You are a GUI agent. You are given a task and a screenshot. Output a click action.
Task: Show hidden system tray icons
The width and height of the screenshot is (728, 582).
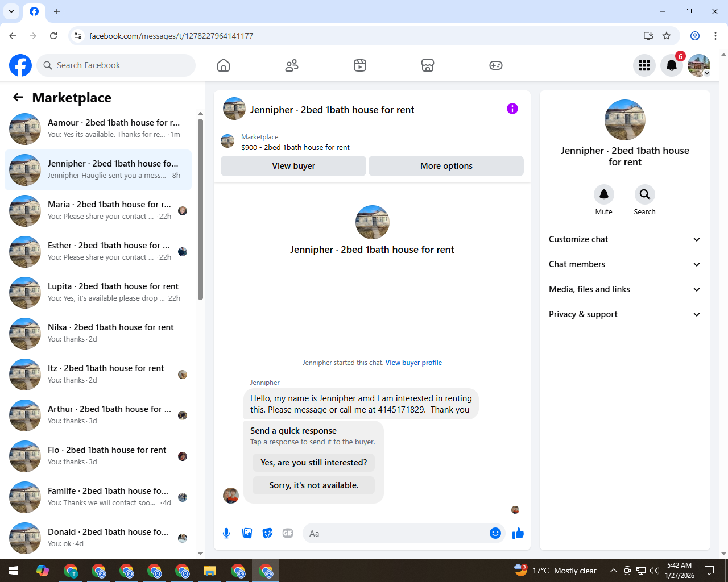(613, 571)
